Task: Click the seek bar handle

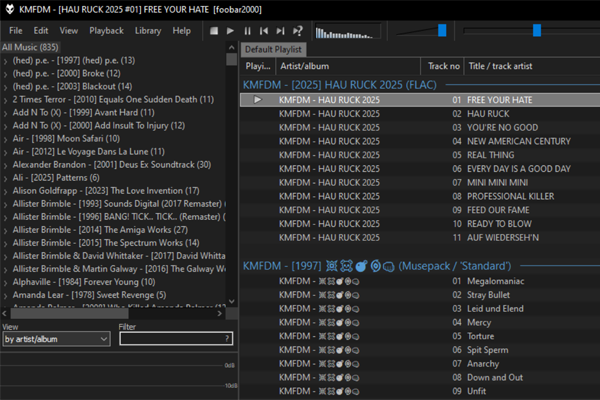Action: tap(537, 30)
